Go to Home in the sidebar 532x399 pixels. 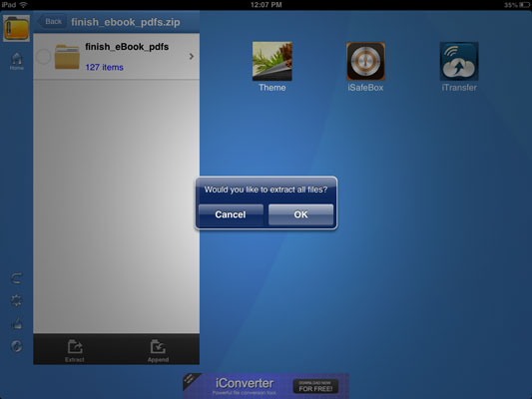pos(16,62)
